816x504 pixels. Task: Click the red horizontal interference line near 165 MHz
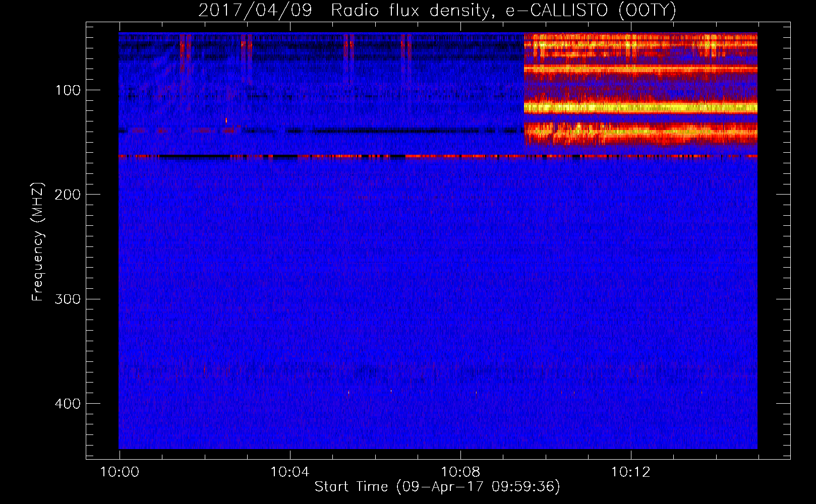438,157
